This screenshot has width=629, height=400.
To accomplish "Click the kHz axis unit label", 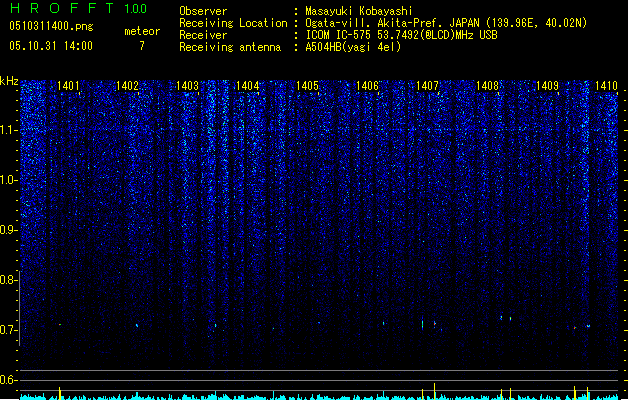I will [x=9, y=81].
